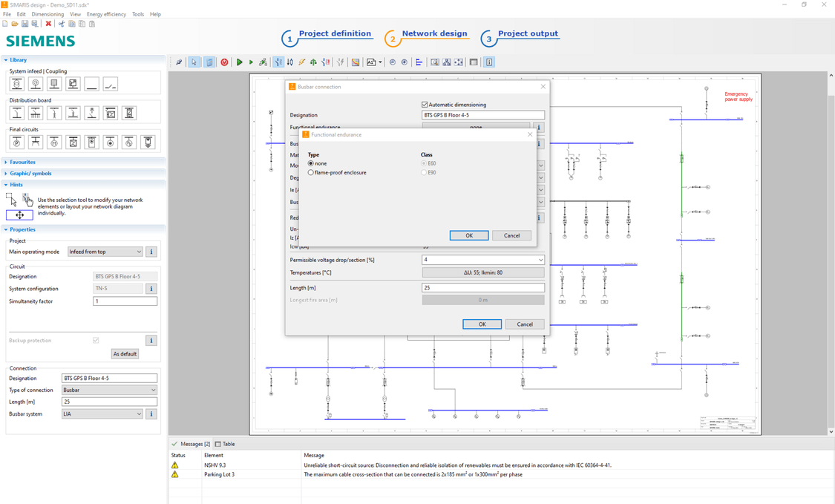Pick the pump final circuit symbol
Image resolution: width=835 pixels, height=504 pixels.
click(16, 142)
